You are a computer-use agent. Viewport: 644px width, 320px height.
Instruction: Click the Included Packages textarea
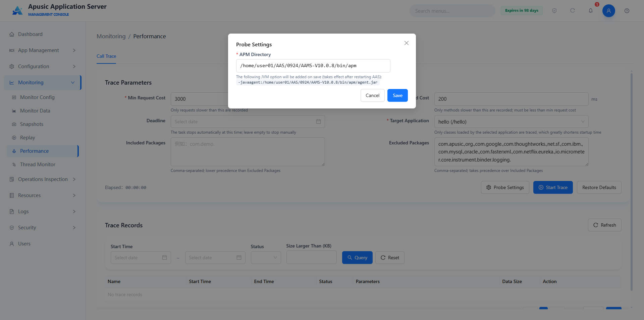[248, 152]
